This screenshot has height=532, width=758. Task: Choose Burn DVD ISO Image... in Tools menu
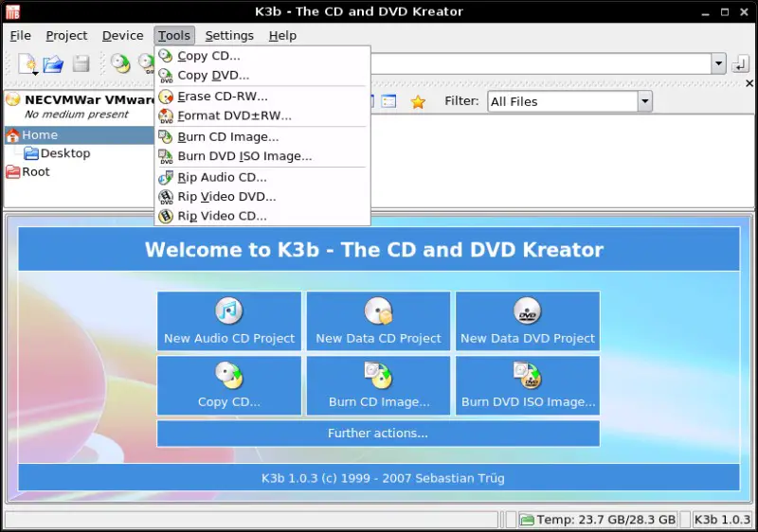coord(262,156)
